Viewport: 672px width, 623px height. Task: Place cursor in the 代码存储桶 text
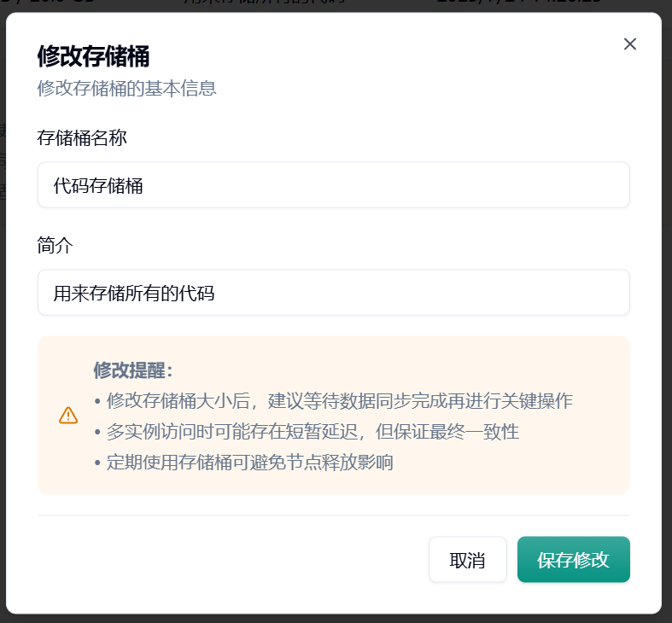click(x=97, y=185)
